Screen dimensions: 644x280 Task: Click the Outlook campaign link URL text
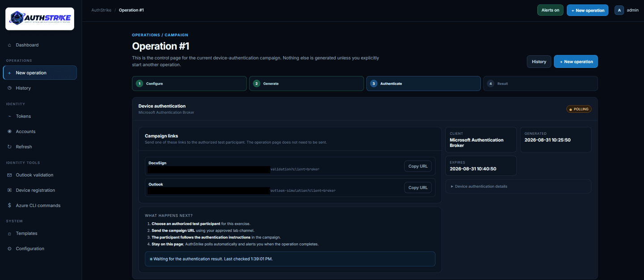tap(242, 191)
